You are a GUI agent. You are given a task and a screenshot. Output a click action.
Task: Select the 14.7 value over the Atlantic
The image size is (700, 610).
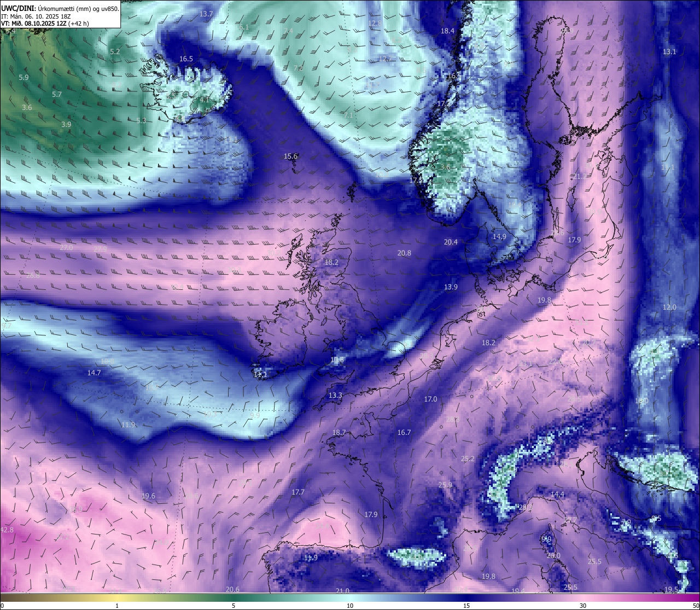point(94,373)
